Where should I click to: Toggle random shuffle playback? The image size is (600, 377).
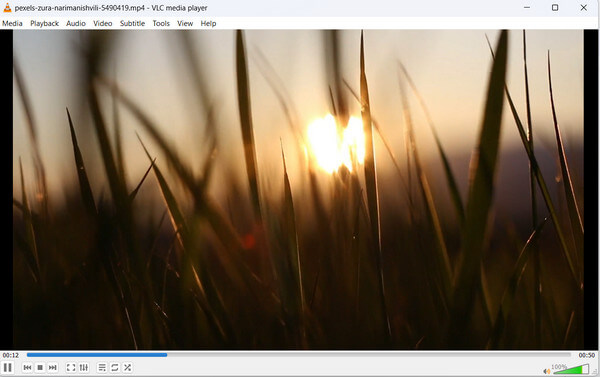(x=127, y=367)
